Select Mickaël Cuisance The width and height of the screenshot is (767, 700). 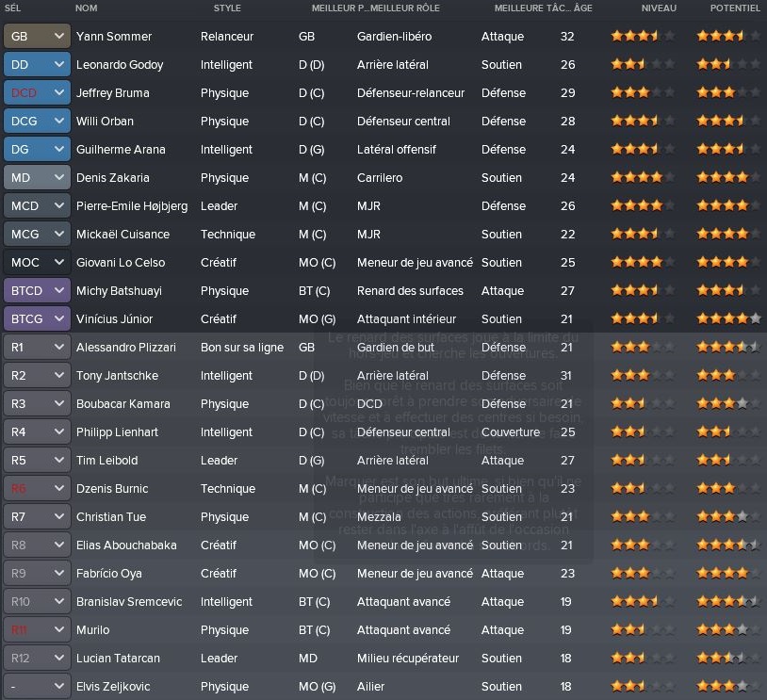coord(122,235)
